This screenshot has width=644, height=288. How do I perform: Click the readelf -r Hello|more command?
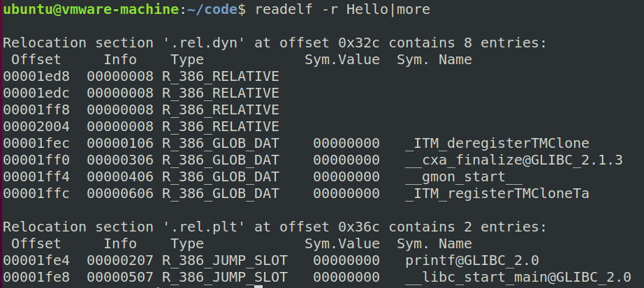point(342,10)
